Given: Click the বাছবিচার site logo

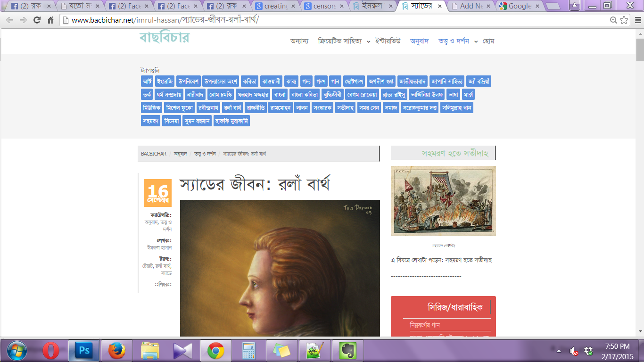Looking at the screenshot, I should (164, 37).
